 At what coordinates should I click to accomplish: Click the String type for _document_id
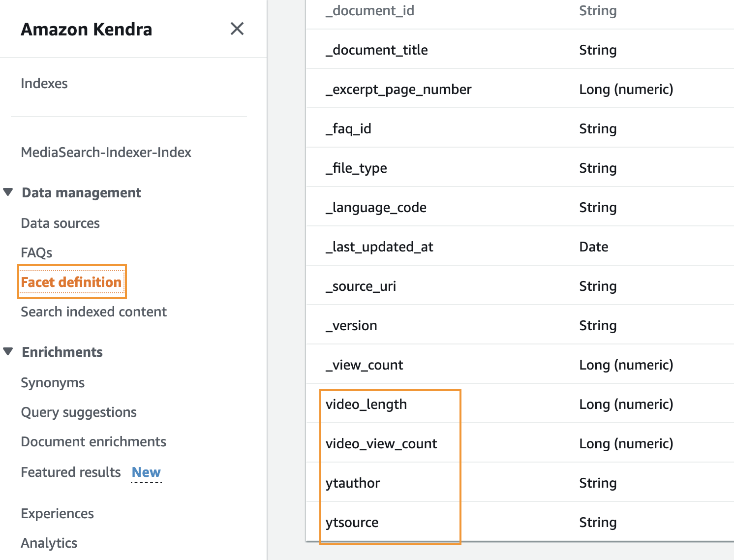pos(598,10)
